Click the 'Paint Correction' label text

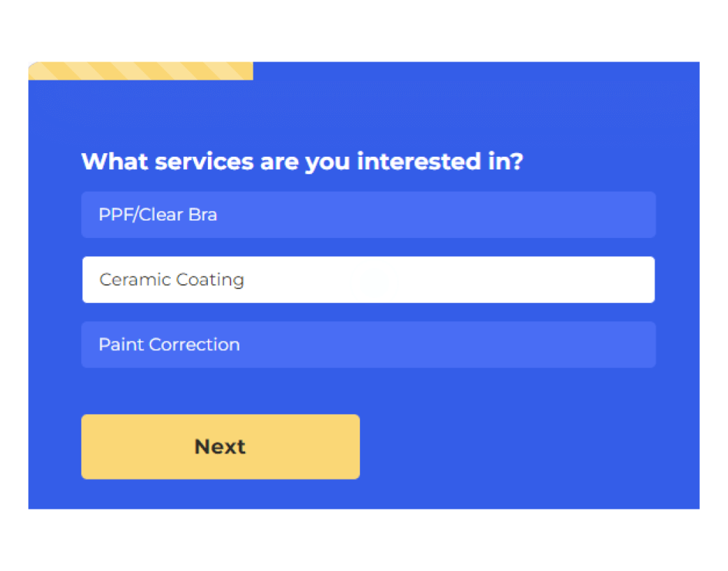click(x=169, y=344)
